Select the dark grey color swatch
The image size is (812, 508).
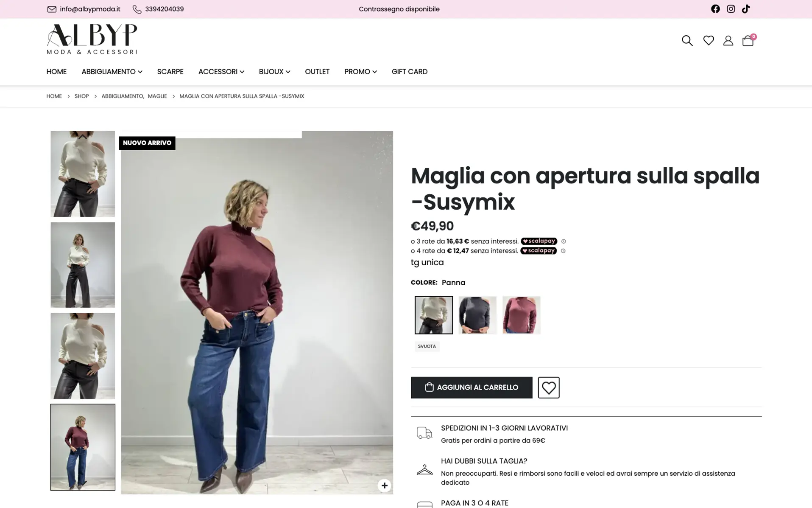point(477,315)
